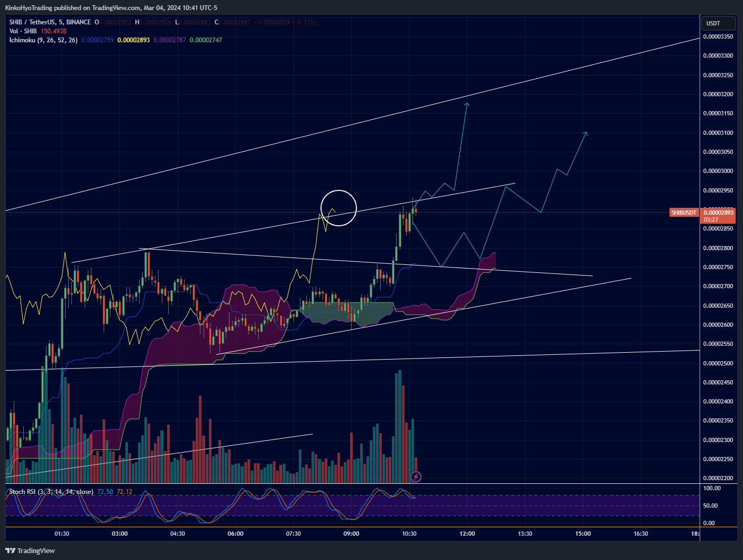This screenshot has width=743, height=560.
Task: Click the volume value 150.493B
Action: coord(53,31)
